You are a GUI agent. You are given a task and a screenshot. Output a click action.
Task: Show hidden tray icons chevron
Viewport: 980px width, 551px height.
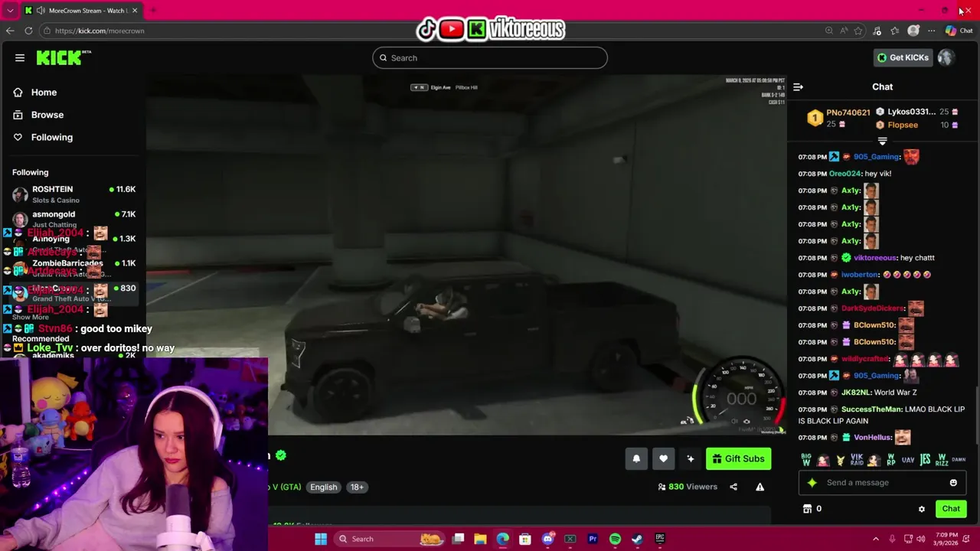[876, 539]
